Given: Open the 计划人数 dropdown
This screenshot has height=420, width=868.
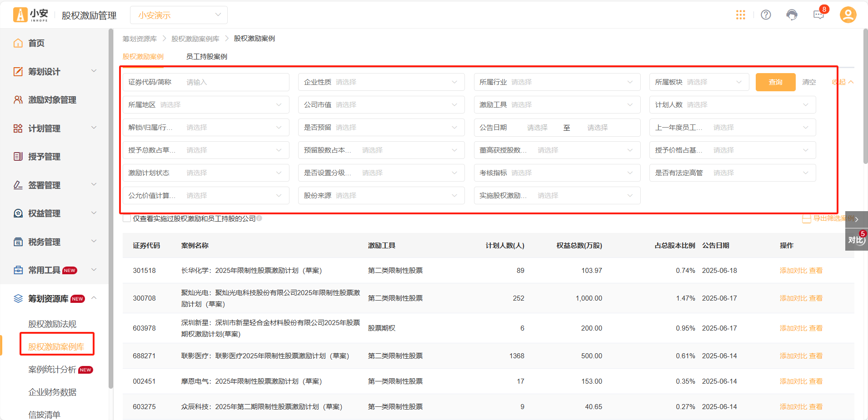Looking at the screenshot, I should 733,105.
